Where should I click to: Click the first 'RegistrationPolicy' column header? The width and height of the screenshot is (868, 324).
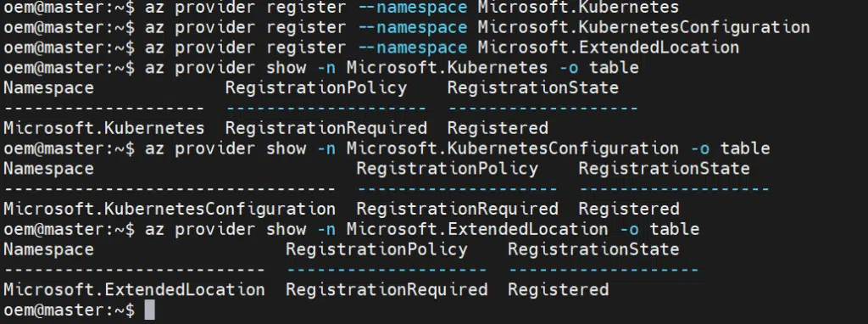316,88
